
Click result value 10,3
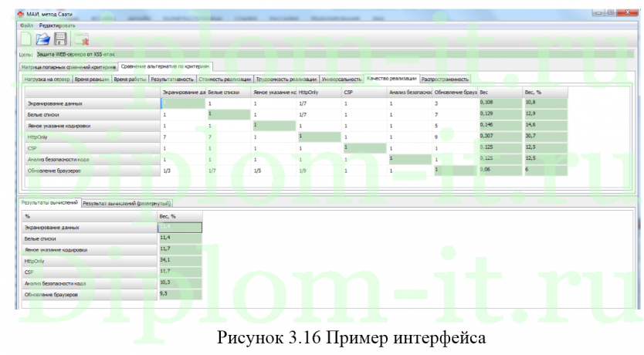click(180, 282)
